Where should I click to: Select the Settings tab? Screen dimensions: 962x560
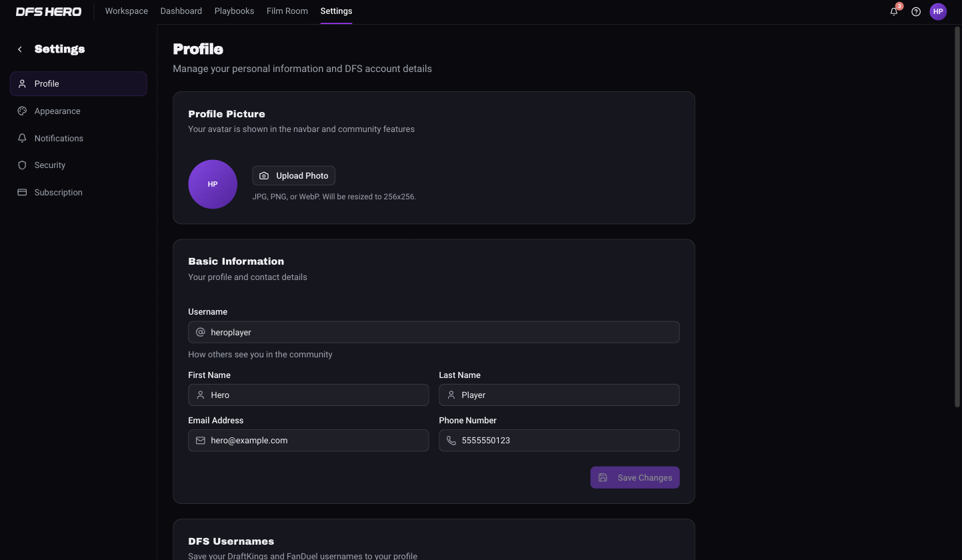336,11
